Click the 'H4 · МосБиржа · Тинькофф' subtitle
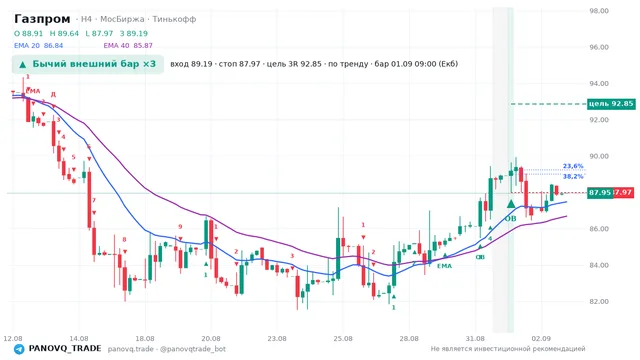Image resolution: width=640 pixels, height=360 pixels. [138, 19]
